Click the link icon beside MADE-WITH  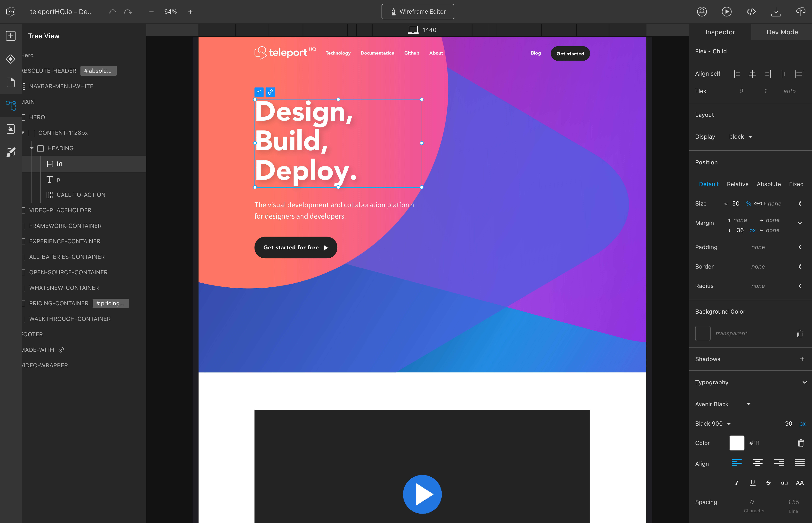click(61, 350)
